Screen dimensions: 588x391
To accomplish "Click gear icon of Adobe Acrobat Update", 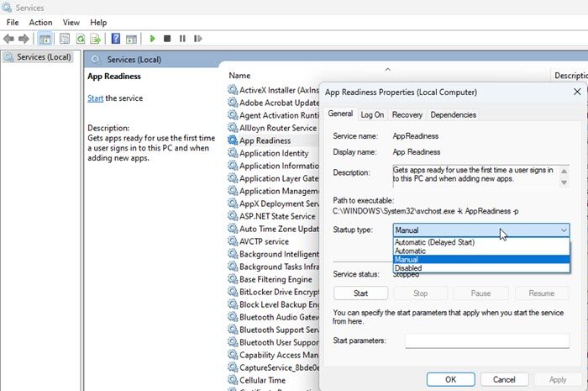I will pos(233,103).
